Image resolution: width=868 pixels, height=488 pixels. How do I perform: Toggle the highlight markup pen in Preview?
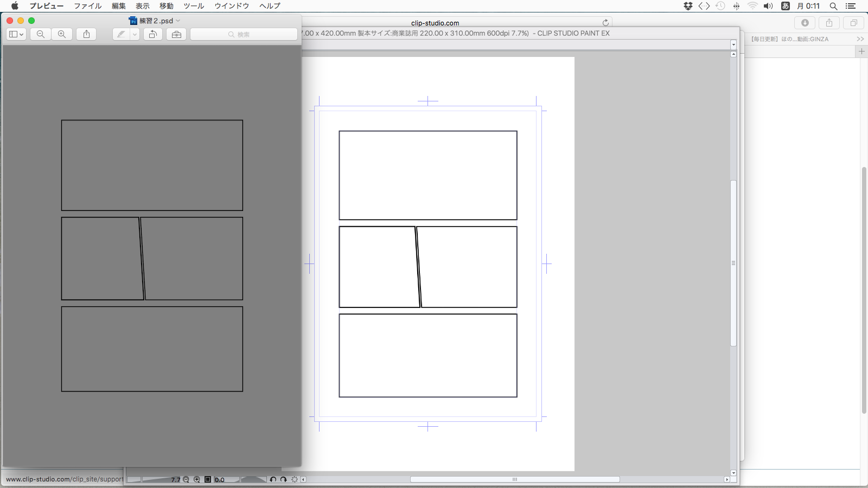click(121, 34)
